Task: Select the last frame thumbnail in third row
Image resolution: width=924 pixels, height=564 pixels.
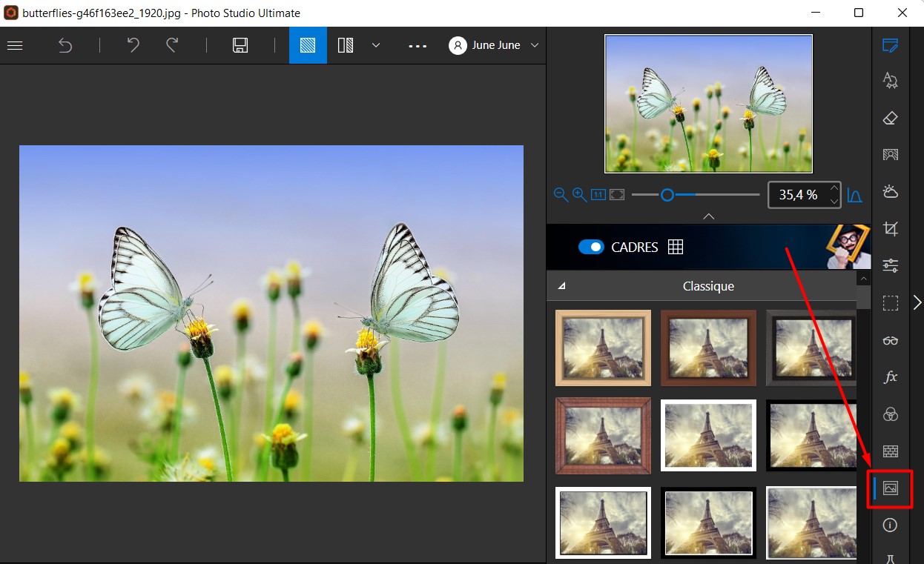Action: (x=811, y=522)
